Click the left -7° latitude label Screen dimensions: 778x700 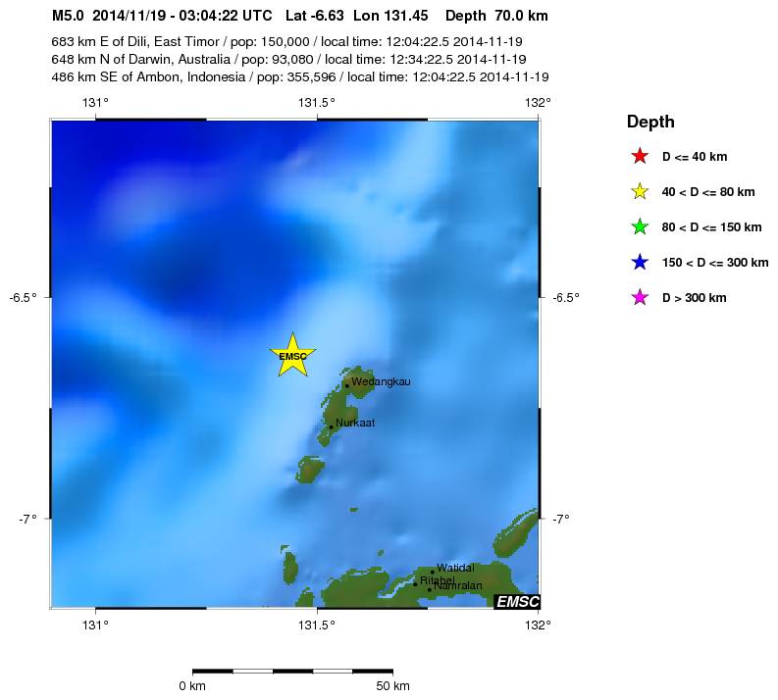pos(27,519)
